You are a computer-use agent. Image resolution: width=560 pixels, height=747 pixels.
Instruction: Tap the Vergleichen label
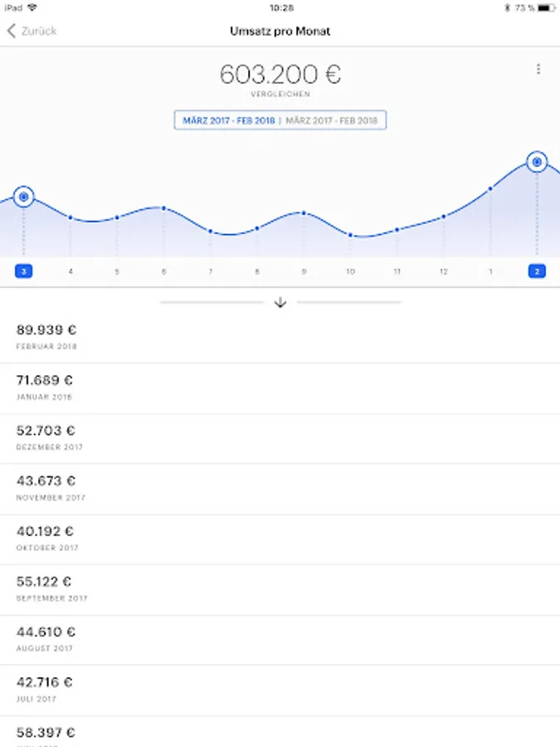pos(280,95)
